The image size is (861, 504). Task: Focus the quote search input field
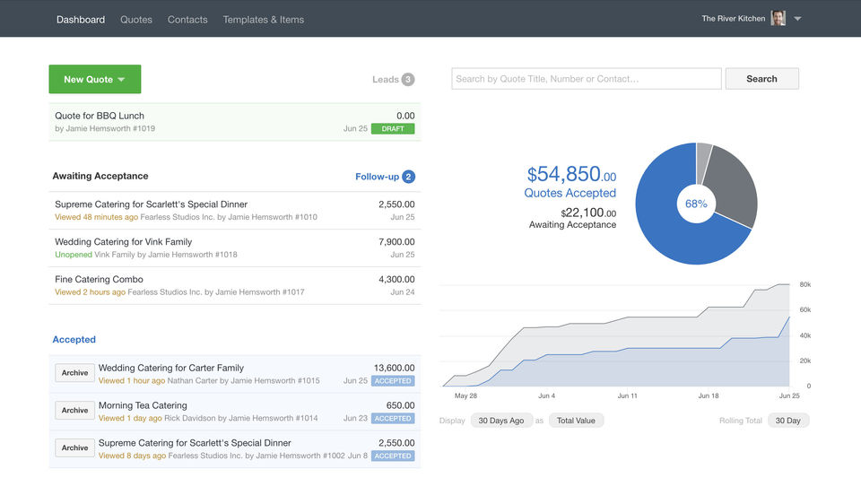(586, 79)
